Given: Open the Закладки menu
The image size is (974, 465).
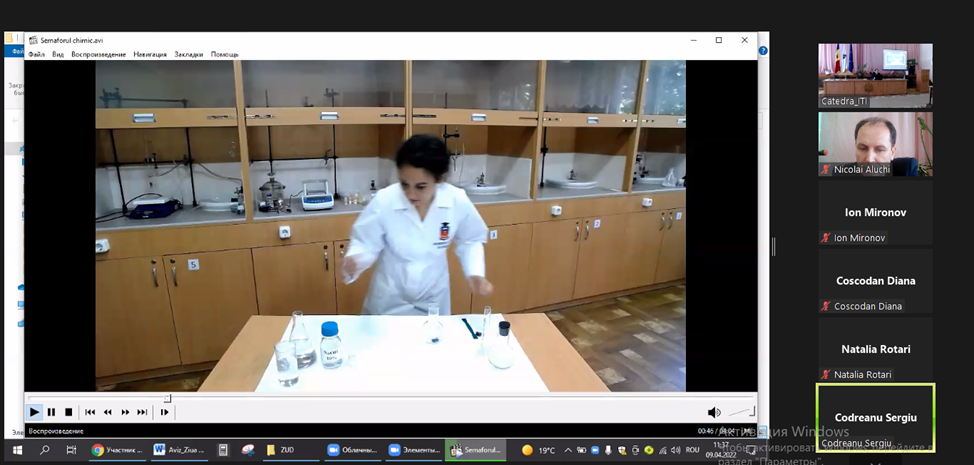Looking at the screenshot, I should (x=188, y=54).
